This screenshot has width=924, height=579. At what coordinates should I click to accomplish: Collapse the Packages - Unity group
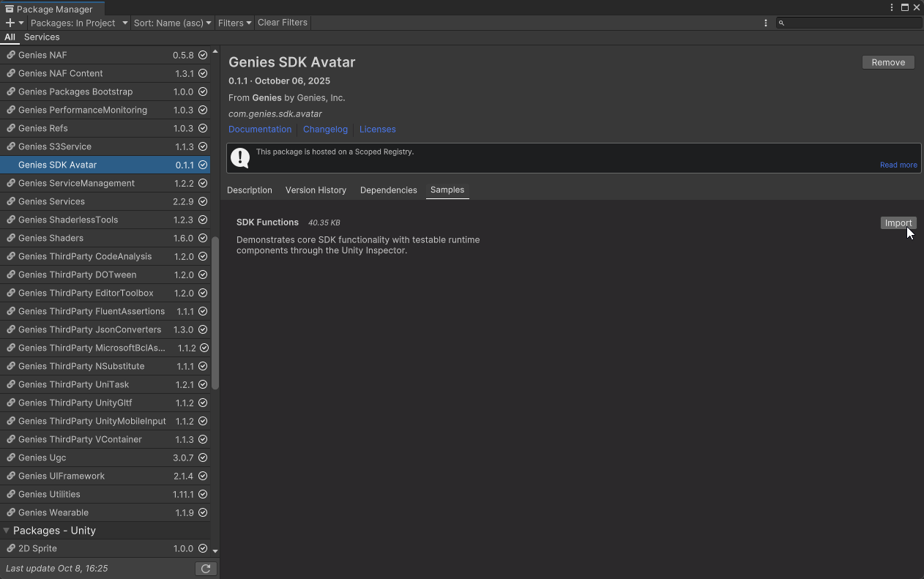[7, 531]
